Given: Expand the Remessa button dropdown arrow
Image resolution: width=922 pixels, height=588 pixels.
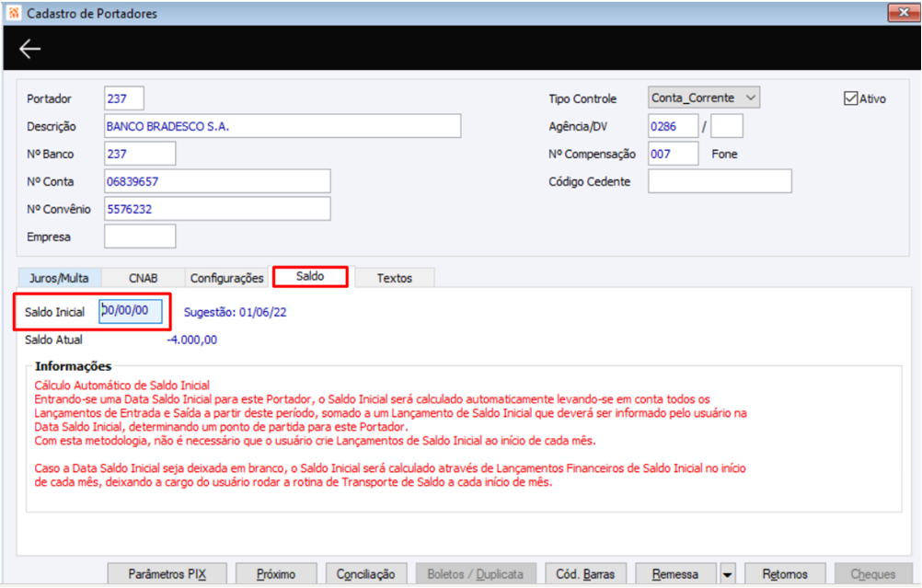Looking at the screenshot, I should (x=727, y=574).
